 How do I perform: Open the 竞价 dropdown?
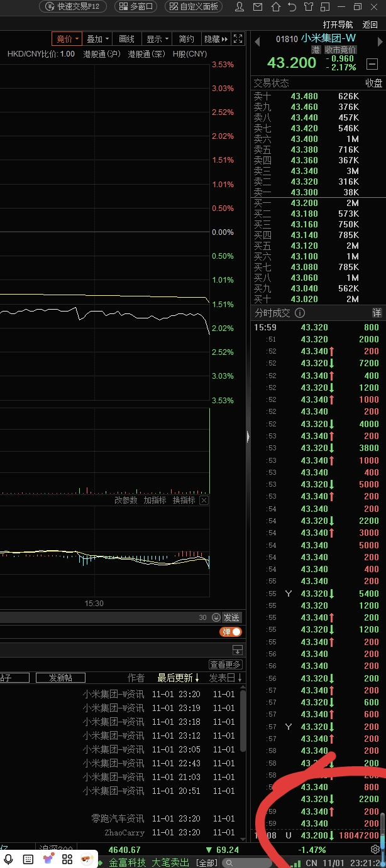pyautogui.click(x=67, y=39)
